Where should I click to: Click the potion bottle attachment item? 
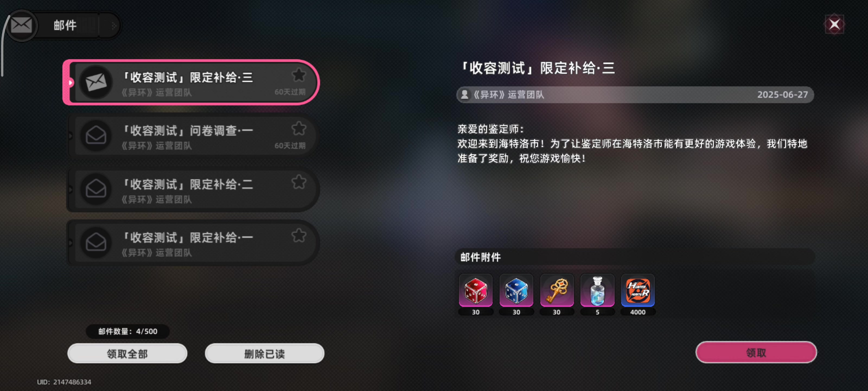597,291
